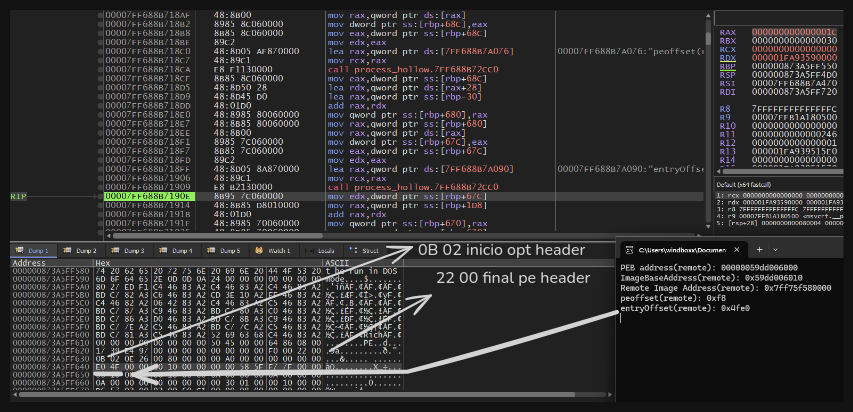Open a new terminal tab with plus
The width and height of the screenshot is (853, 412).
pos(762,249)
